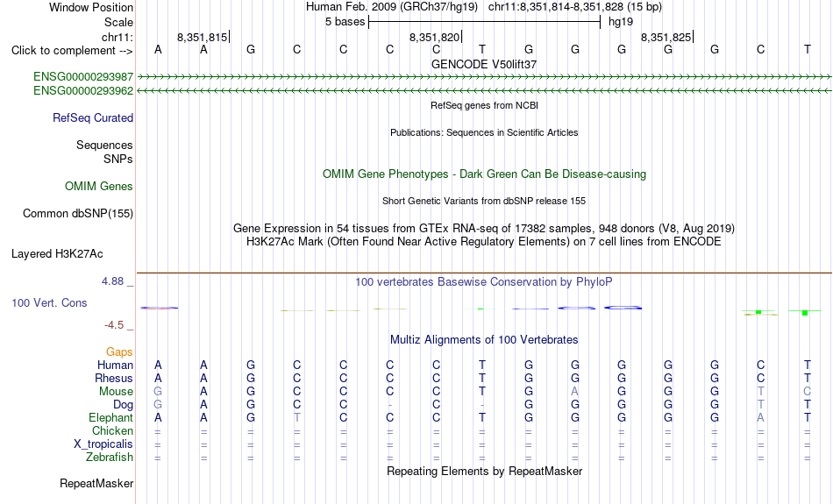Click the Elephant row gray T mismatch base
The image size is (833, 504).
(297, 418)
